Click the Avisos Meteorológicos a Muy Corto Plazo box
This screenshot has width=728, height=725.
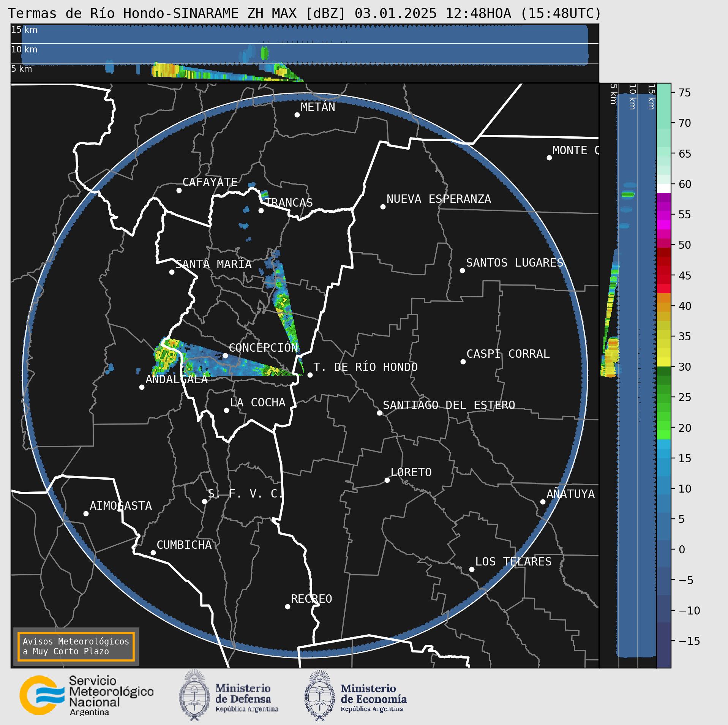(76, 647)
